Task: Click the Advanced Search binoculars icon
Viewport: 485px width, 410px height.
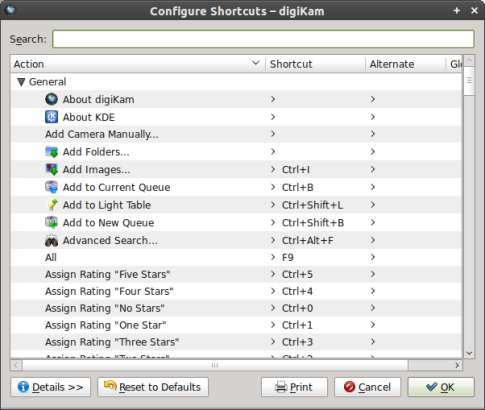Action: pyautogui.click(x=51, y=241)
